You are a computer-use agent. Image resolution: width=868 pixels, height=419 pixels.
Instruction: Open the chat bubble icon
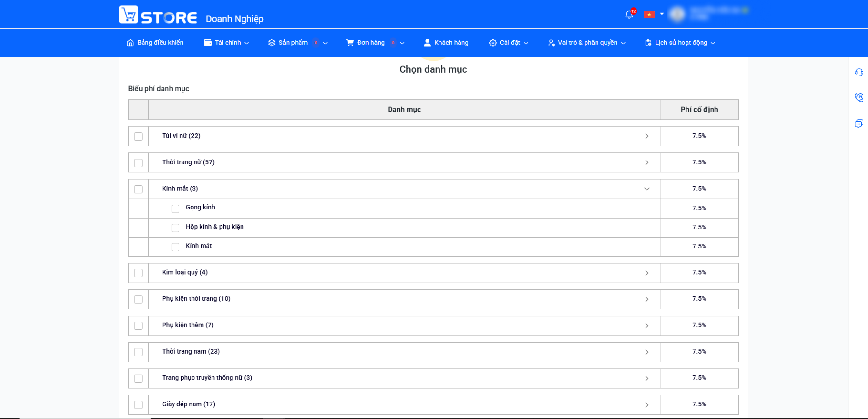tap(859, 123)
